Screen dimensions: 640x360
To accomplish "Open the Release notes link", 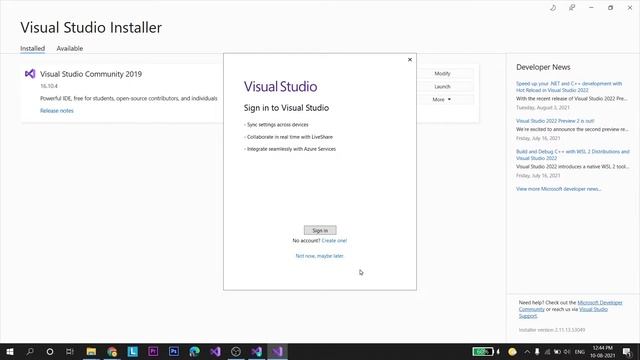I will coord(57,111).
